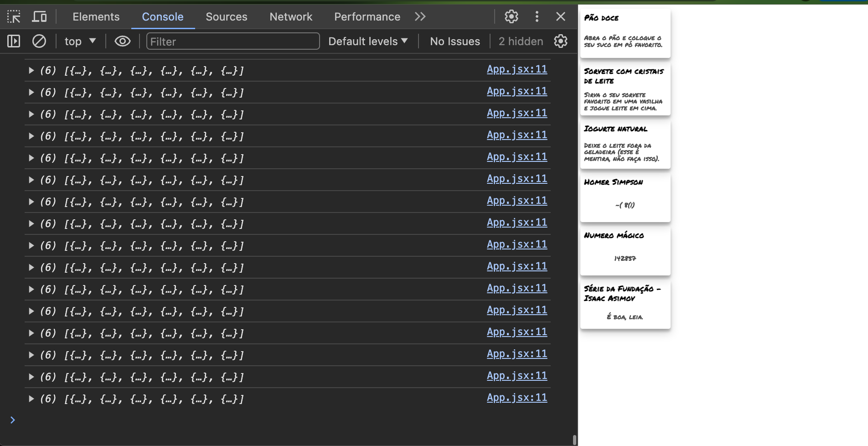
Task: Switch to the Network tab
Action: (x=291, y=17)
